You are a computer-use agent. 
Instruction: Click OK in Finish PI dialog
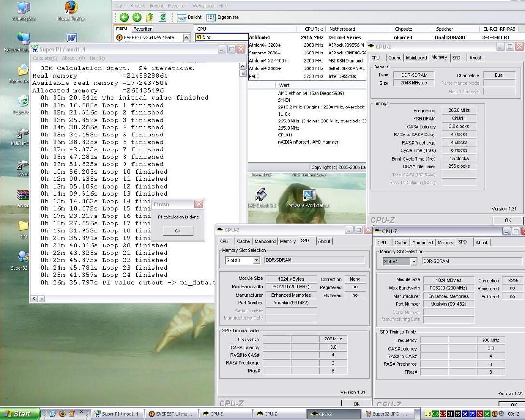tap(178, 231)
